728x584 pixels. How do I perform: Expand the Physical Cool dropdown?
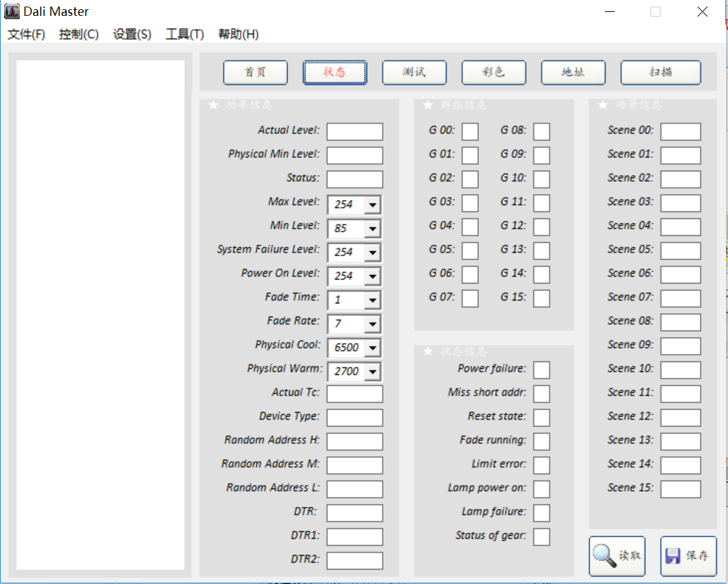[x=372, y=348]
